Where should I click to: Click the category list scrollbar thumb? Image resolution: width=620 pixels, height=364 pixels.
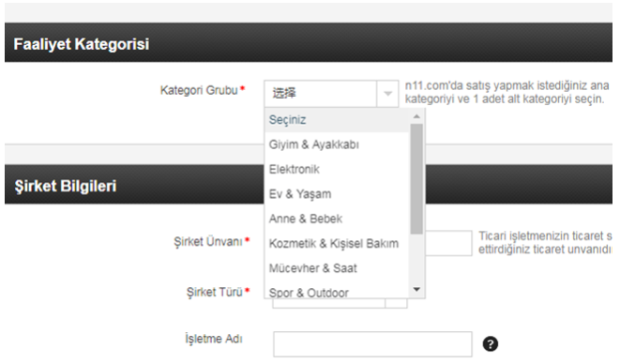coord(416,179)
